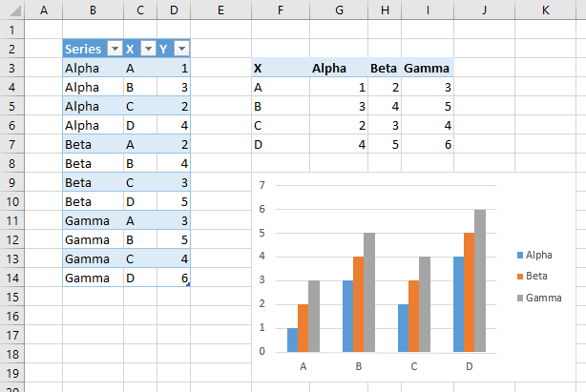Click cell C8 containing B
This screenshot has width=586, height=392.
140,163
